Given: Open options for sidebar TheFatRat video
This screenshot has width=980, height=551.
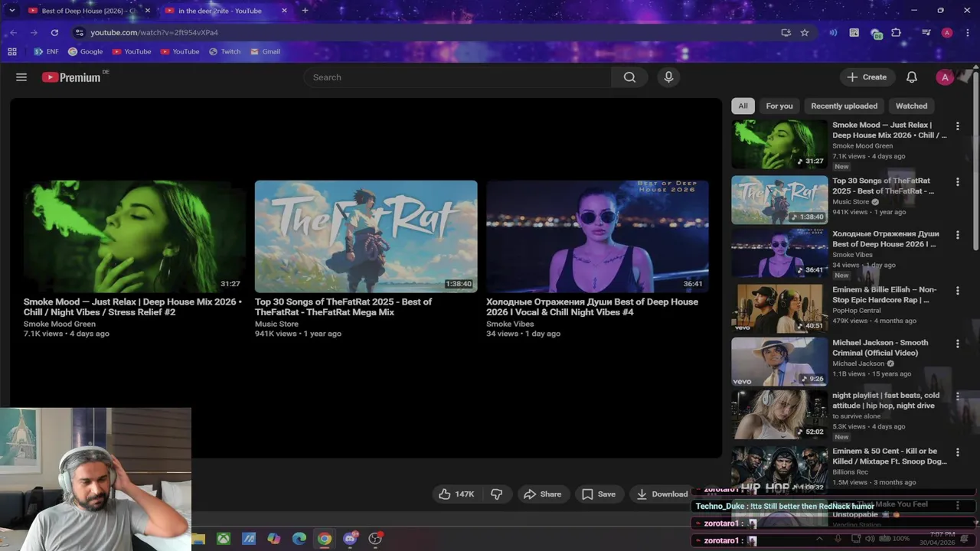Looking at the screenshot, I should (957, 181).
